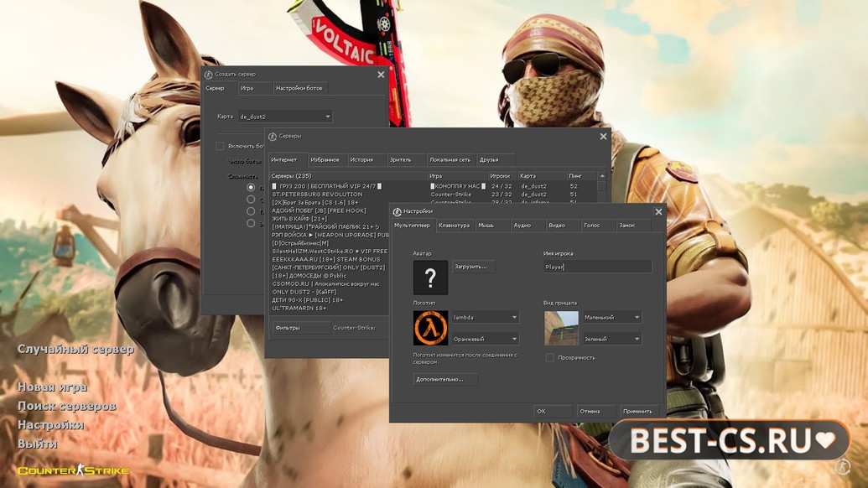
Task: Open the Избранное servers tab
Action: [x=326, y=160]
